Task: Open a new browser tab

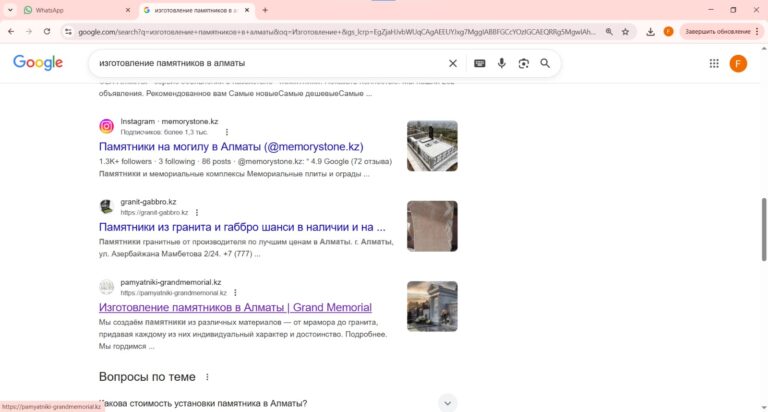Action: (265, 9)
